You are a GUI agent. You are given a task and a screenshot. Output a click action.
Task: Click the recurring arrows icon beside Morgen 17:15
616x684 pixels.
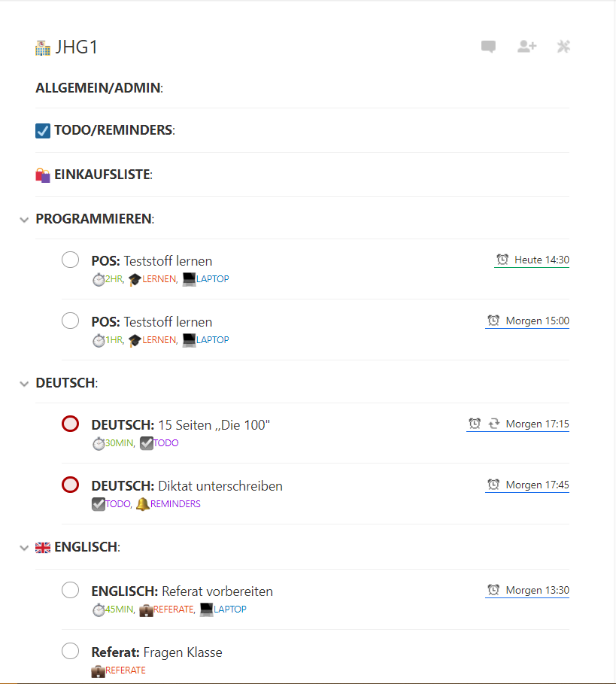click(493, 424)
